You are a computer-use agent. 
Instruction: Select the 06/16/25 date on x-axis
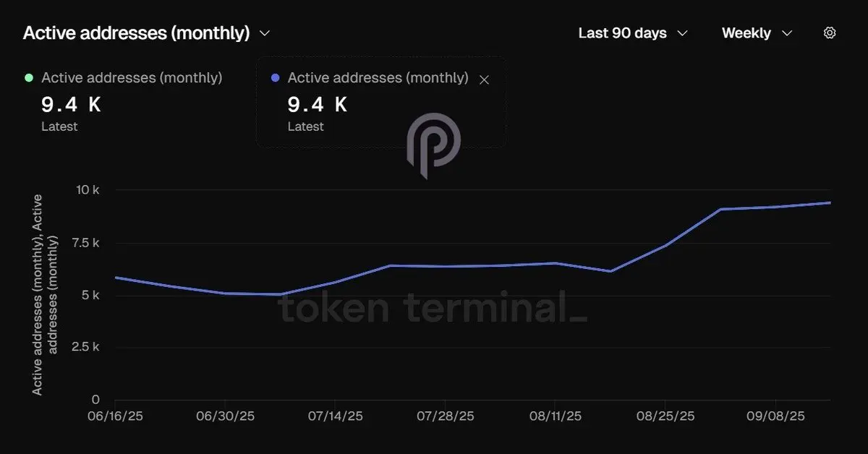115,417
